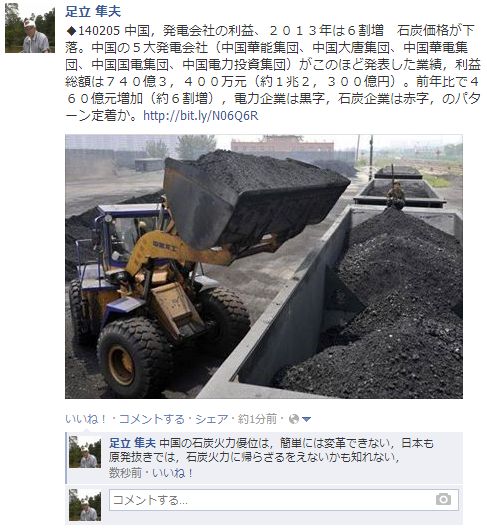487x531 pixels.
Task: Click コメントする under the post
Action: pos(151,419)
